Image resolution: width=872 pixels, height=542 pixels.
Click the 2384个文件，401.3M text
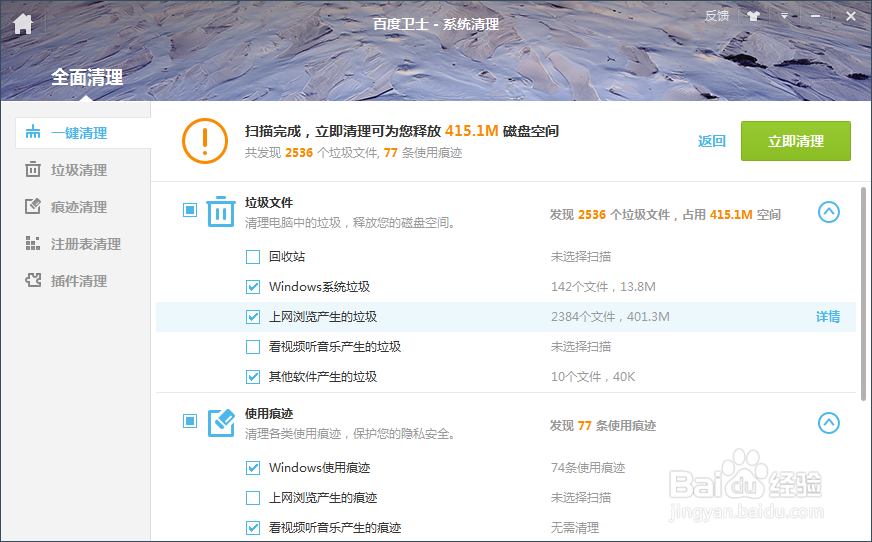pyautogui.click(x=610, y=317)
